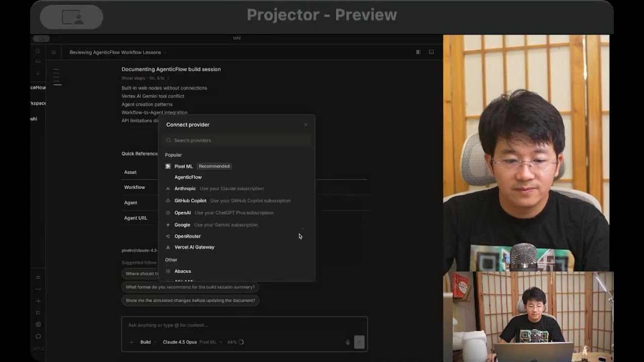Viewport: 644px width, 362px height.
Task: Select Anthropic provider entry
Action: (x=237, y=189)
